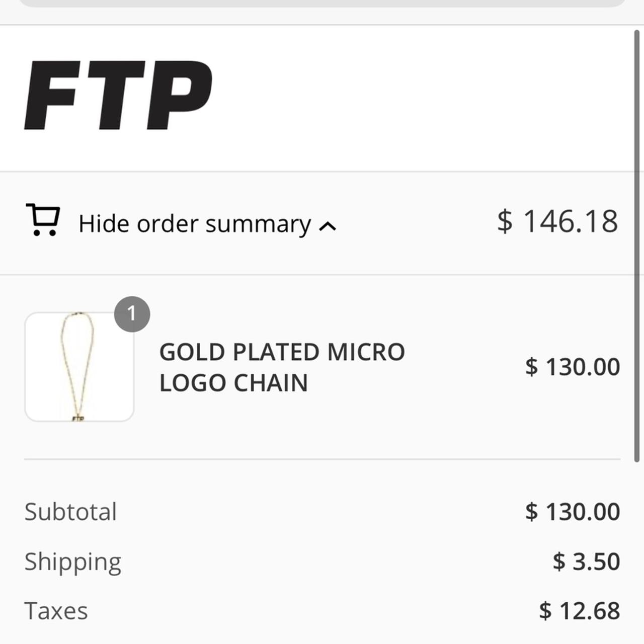
Task: Select the Subtotal label
Action: [71, 511]
